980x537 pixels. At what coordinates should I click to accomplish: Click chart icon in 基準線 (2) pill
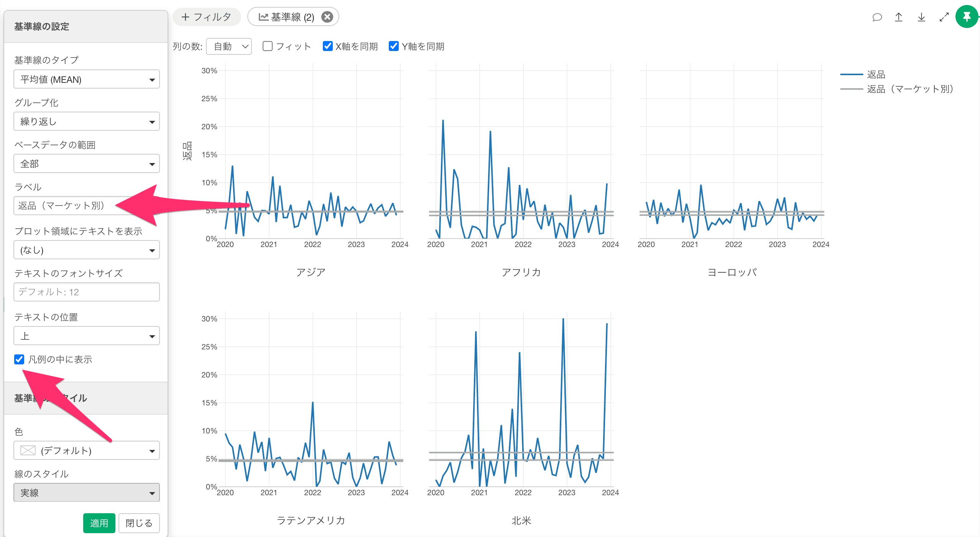click(263, 17)
